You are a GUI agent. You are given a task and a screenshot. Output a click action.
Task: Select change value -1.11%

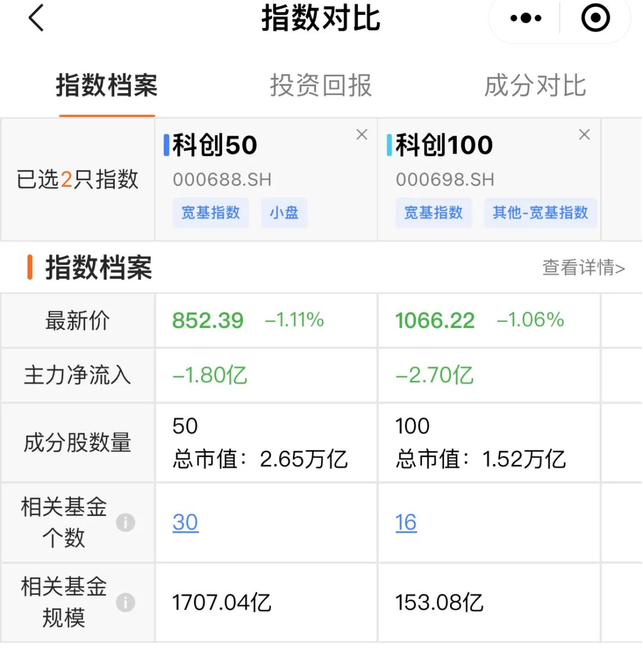point(295,320)
